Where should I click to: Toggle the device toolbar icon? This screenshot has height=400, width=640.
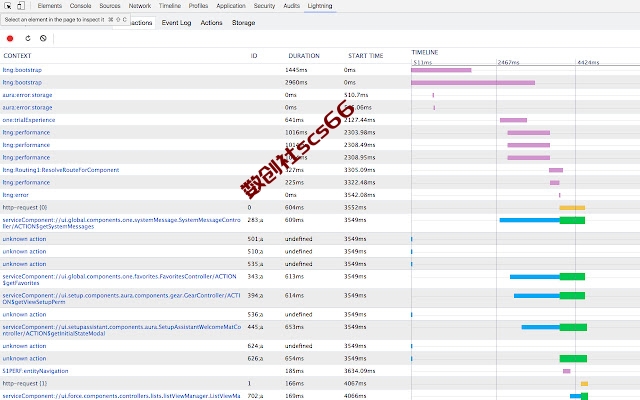21,6
